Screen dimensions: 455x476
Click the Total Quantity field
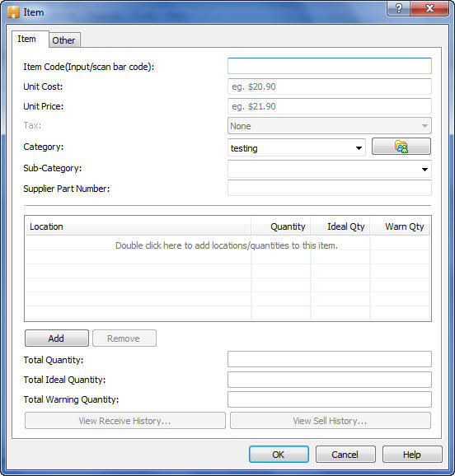point(330,359)
